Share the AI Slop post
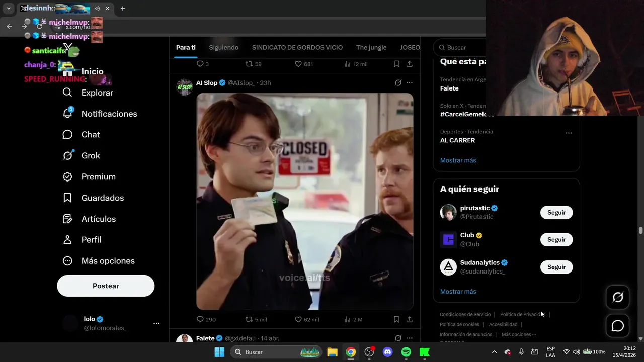 tap(410, 319)
